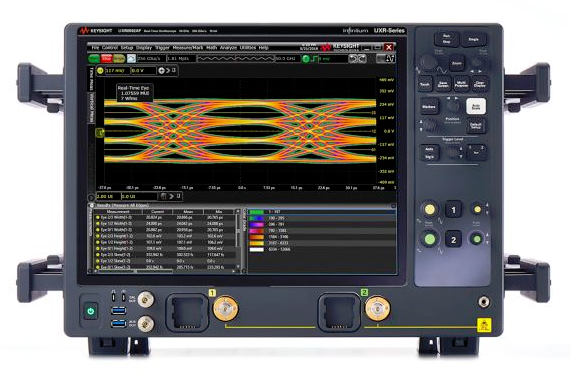Click the Mean column header

pos(188,212)
